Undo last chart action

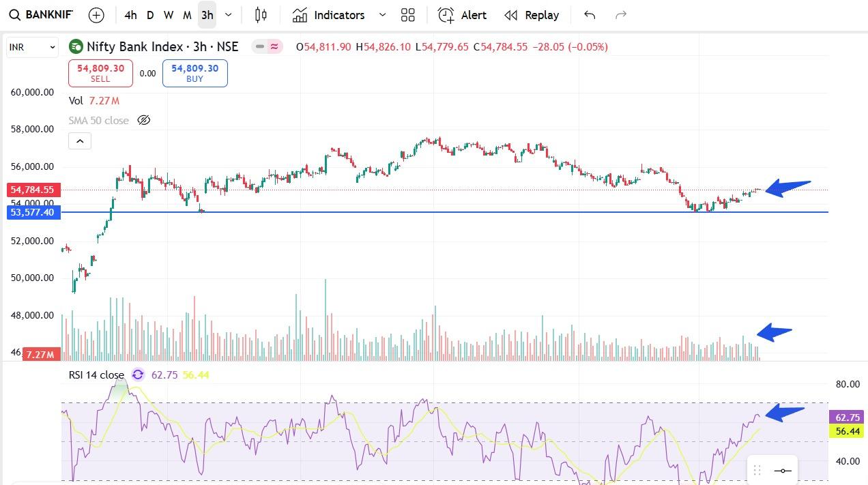(590, 15)
